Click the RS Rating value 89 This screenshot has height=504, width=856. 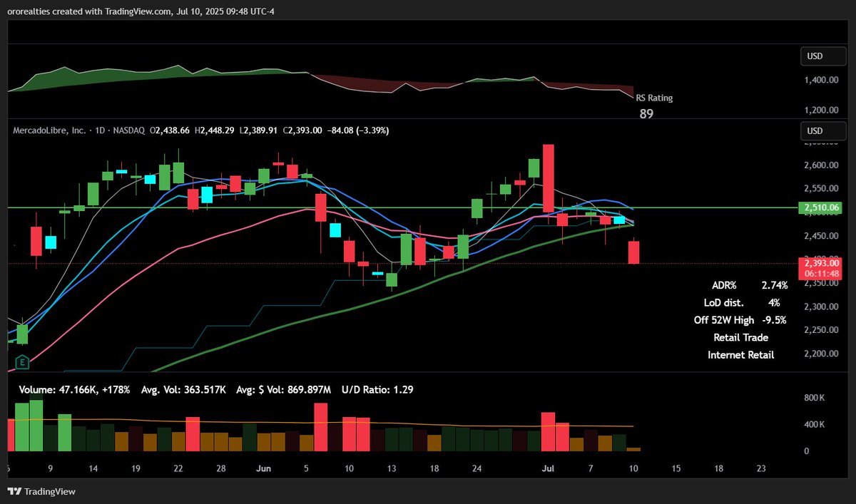coord(646,113)
